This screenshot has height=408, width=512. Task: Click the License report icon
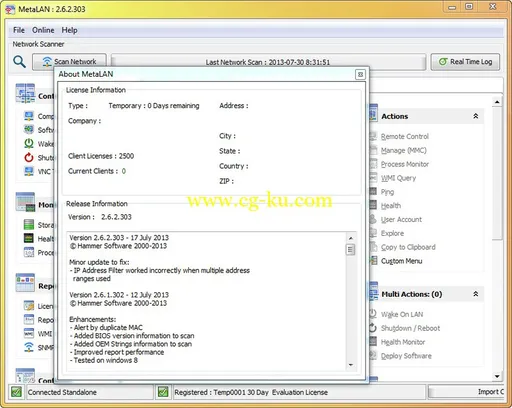[29, 306]
